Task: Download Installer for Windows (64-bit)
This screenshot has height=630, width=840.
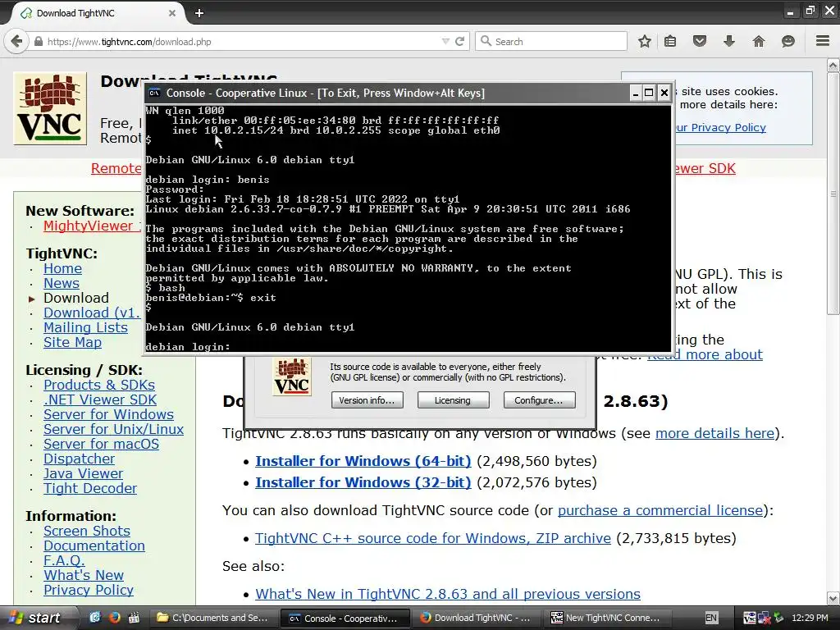Action: [x=363, y=461]
